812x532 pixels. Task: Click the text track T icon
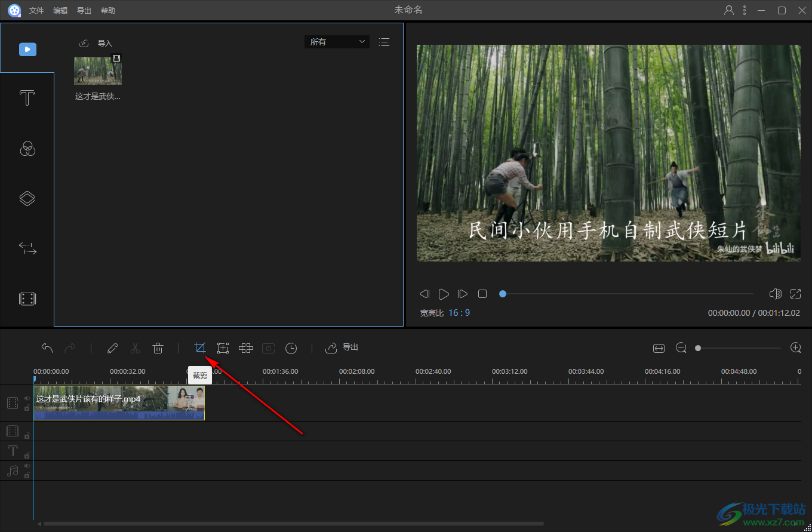point(13,451)
